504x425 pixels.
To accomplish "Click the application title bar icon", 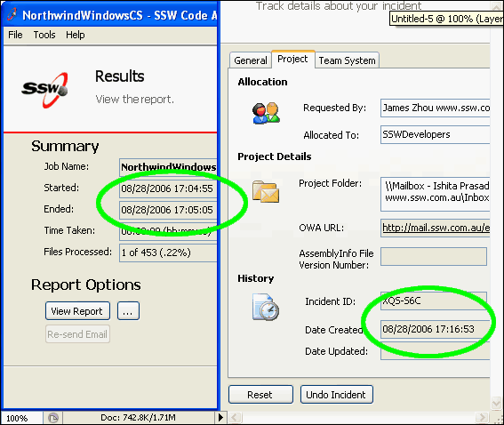I will click(x=12, y=15).
